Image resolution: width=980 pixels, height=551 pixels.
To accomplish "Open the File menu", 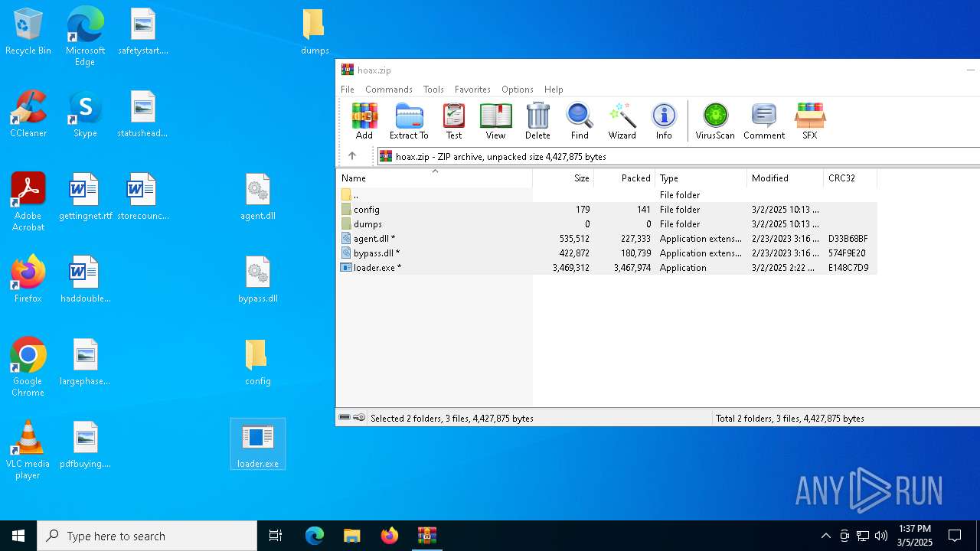I will point(348,90).
